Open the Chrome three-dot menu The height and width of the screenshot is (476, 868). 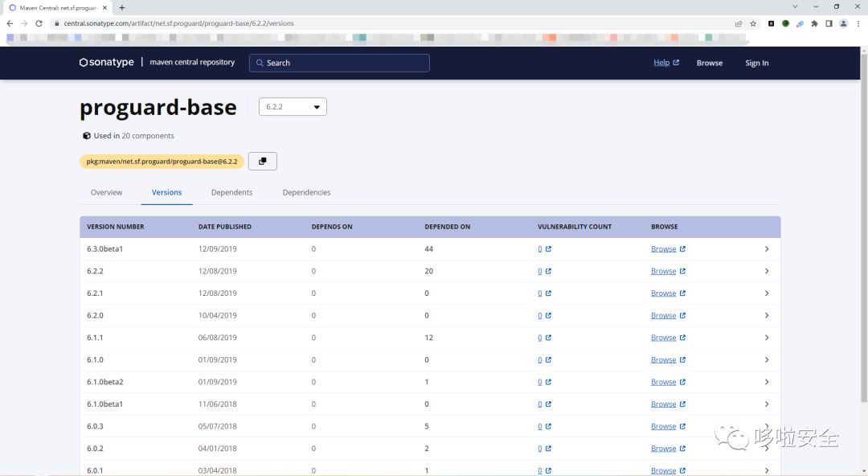[x=858, y=23]
